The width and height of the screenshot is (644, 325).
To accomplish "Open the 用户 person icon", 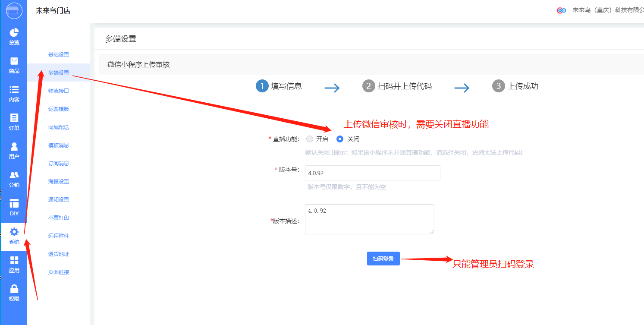I will point(14,147).
